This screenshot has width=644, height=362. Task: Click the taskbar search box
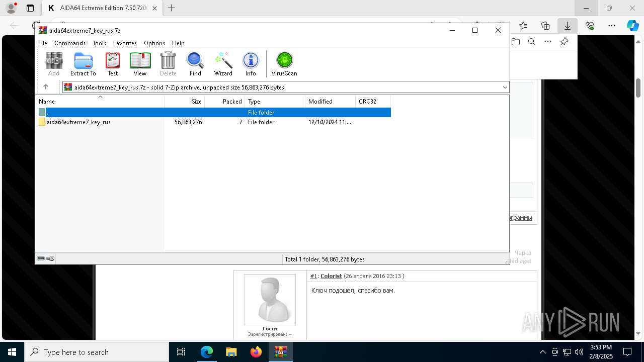pos(97,352)
